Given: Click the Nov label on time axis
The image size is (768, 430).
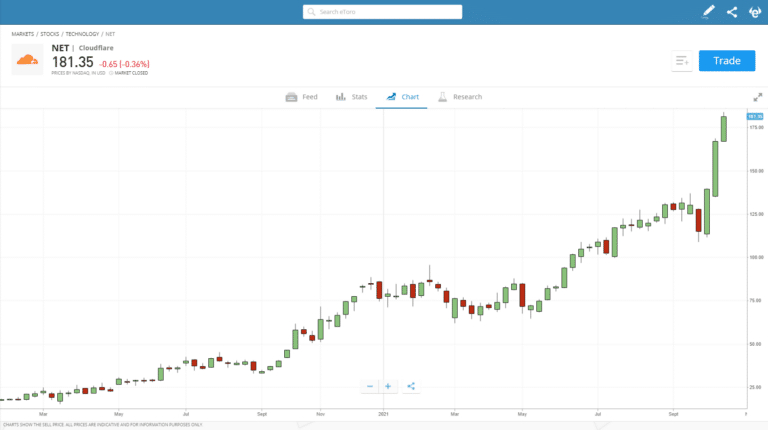Looking at the screenshot, I should (321, 414).
